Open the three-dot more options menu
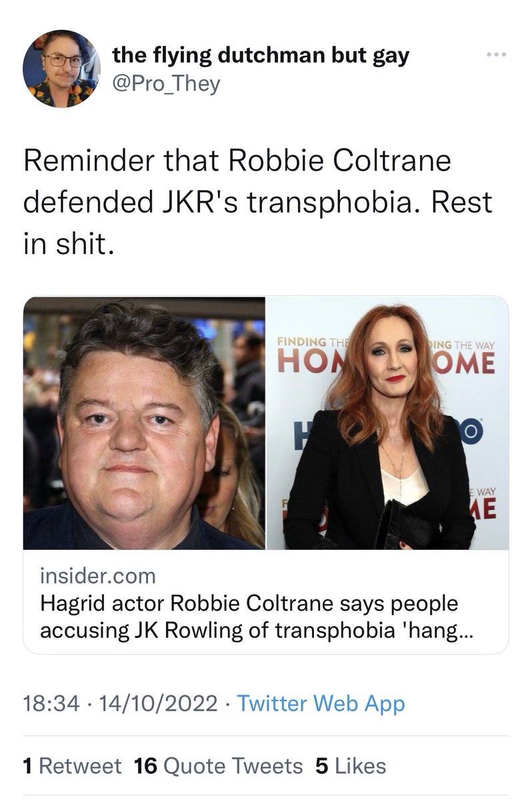This screenshot has width=532, height=800. [x=494, y=54]
